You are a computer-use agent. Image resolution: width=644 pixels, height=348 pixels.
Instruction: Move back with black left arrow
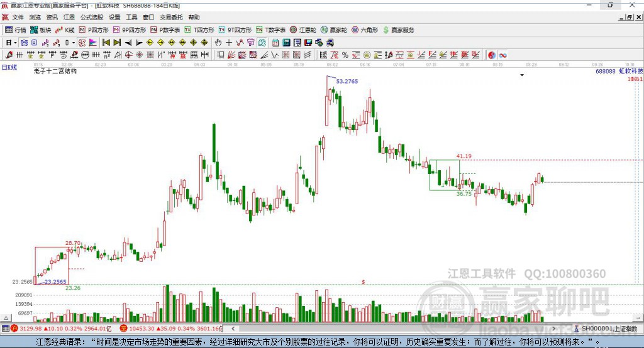[128, 43]
